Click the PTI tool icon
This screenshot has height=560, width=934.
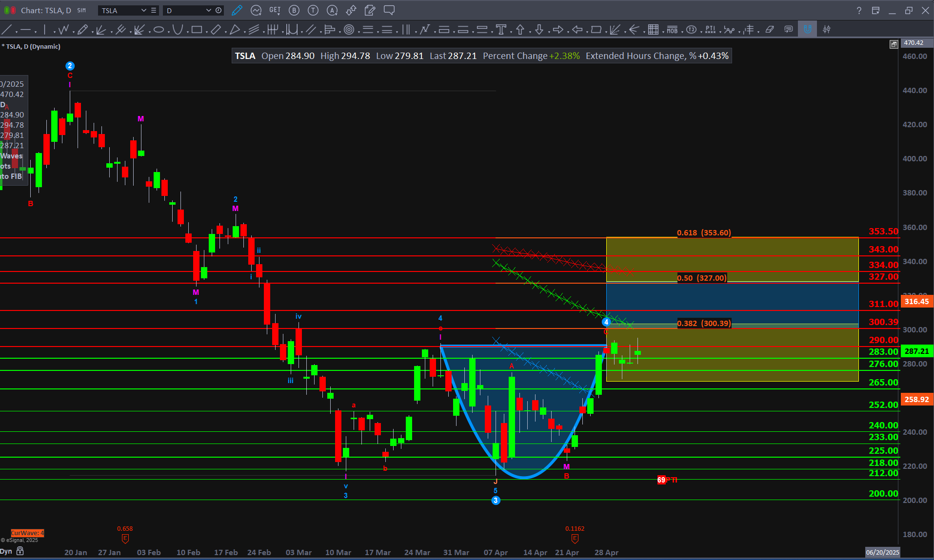710,30
